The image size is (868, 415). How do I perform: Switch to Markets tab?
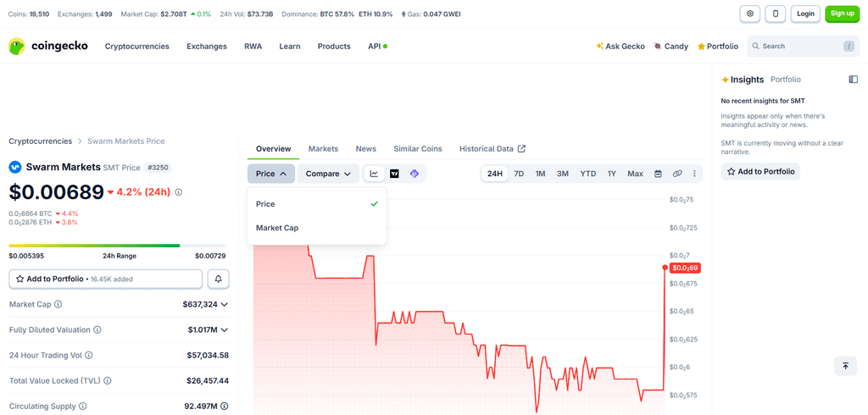(323, 149)
